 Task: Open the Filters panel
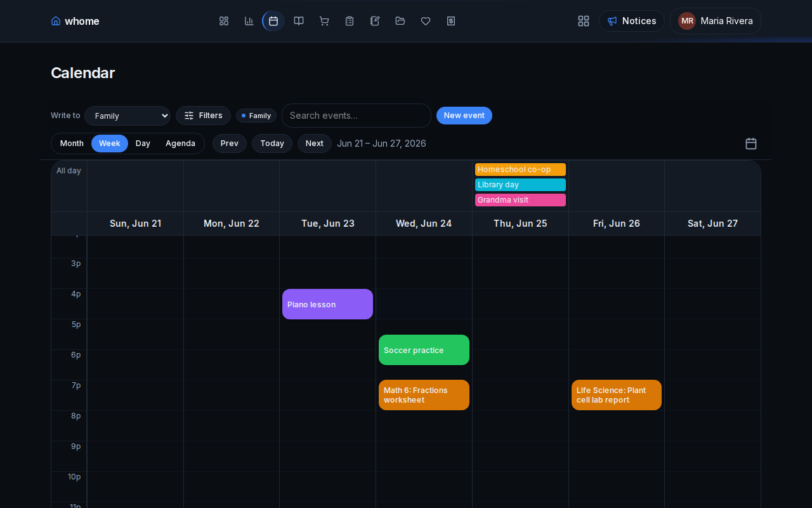pos(203,116)
